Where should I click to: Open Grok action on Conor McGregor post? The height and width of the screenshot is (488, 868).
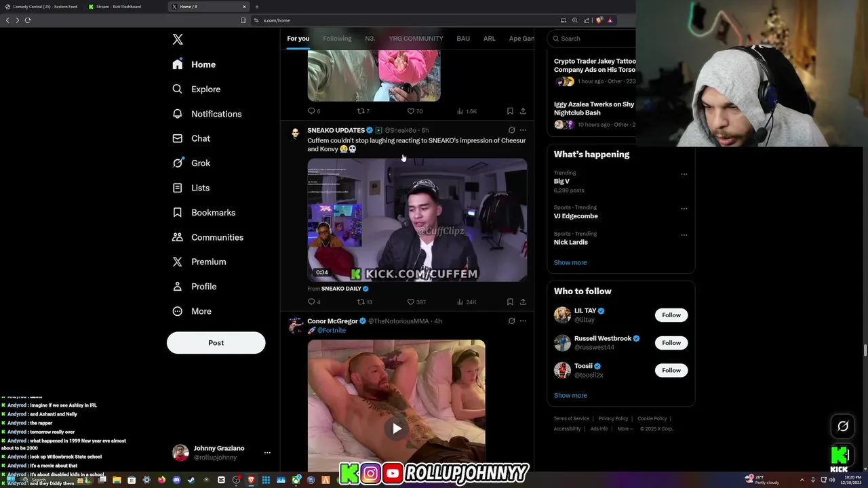coord(511,321)
